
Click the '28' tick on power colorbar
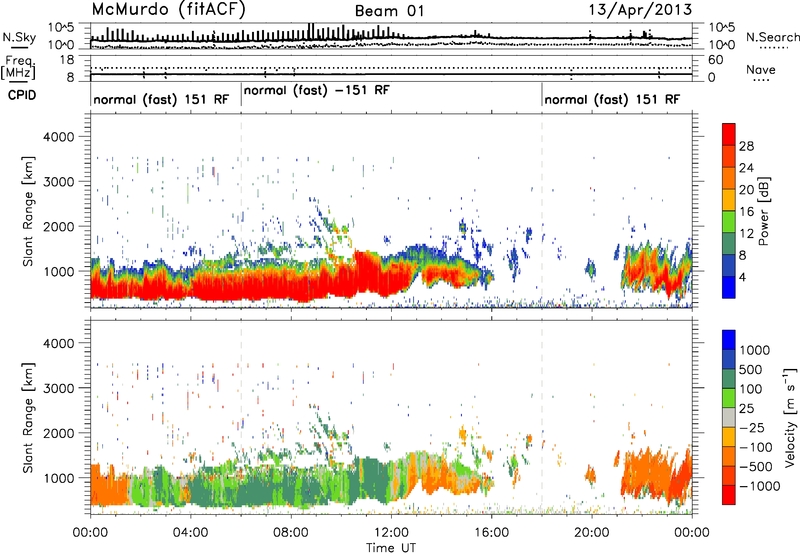coord(746,146)
